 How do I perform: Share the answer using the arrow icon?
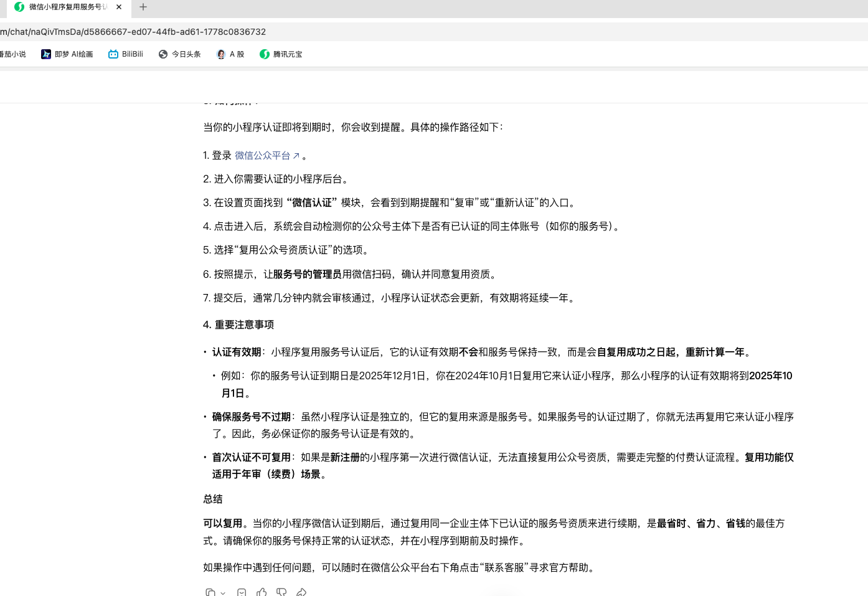coord(301,592)
